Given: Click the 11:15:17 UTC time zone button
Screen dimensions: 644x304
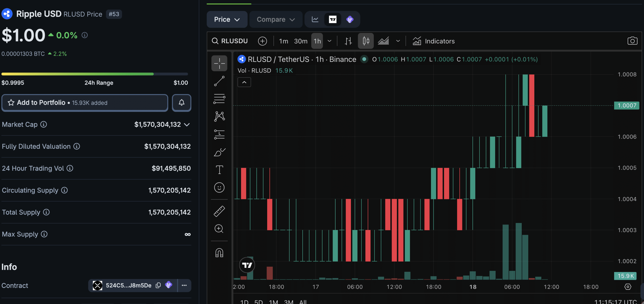Looking at the screenshot, I should tap(616, 301).
